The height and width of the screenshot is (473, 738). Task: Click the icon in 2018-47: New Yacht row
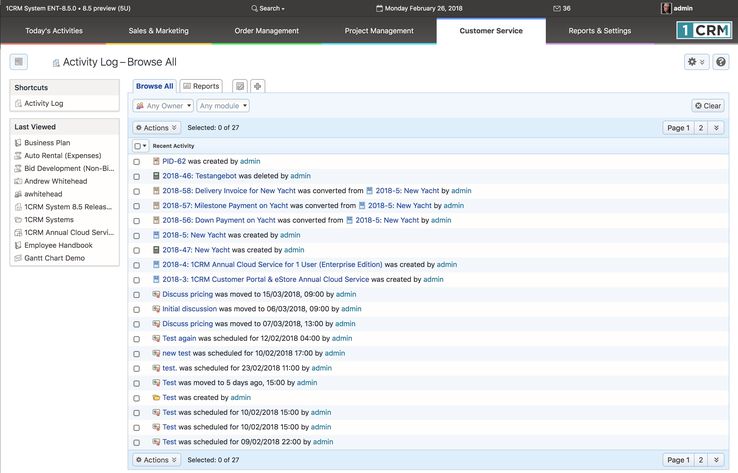156,250
